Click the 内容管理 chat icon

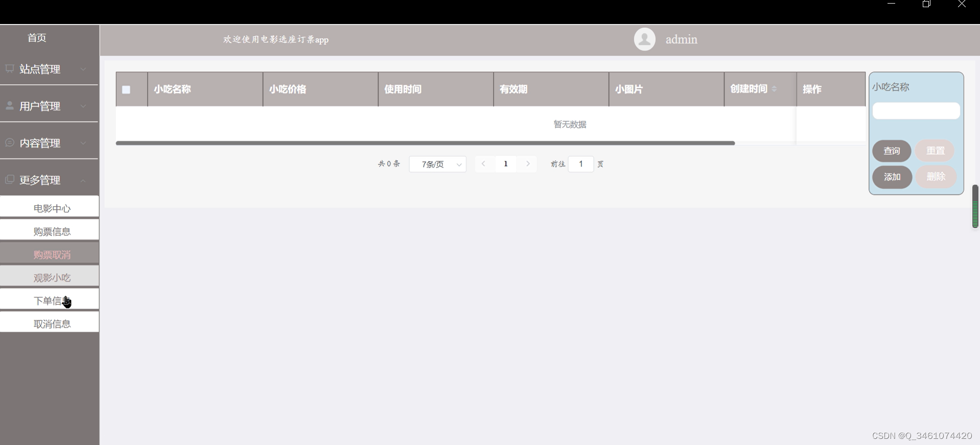click(10, 142)
